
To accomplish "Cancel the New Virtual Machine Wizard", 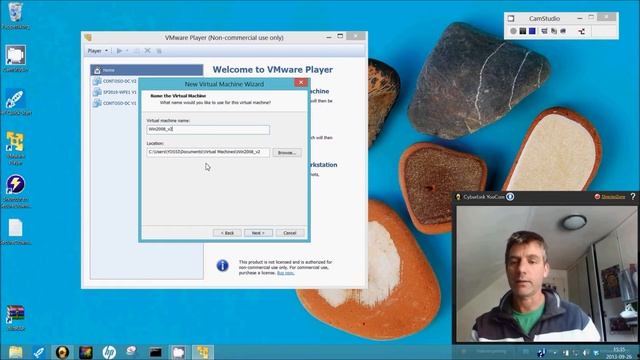I will point(289,233).
